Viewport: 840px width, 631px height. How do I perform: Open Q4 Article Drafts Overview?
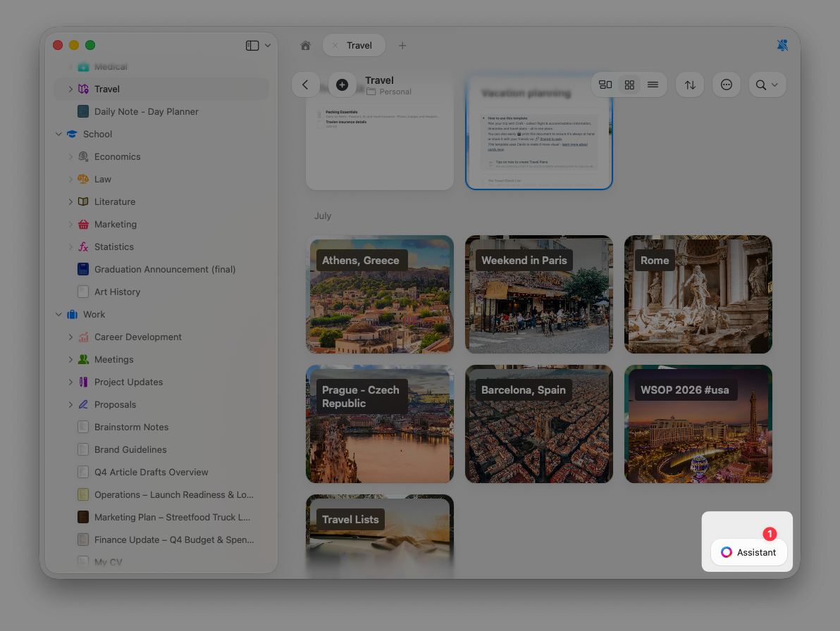[x=161, y=472]
